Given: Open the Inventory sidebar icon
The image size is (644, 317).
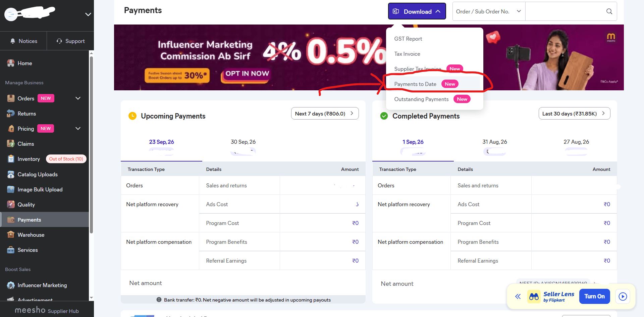Looking at the screenshot, I should click(11, 159).
